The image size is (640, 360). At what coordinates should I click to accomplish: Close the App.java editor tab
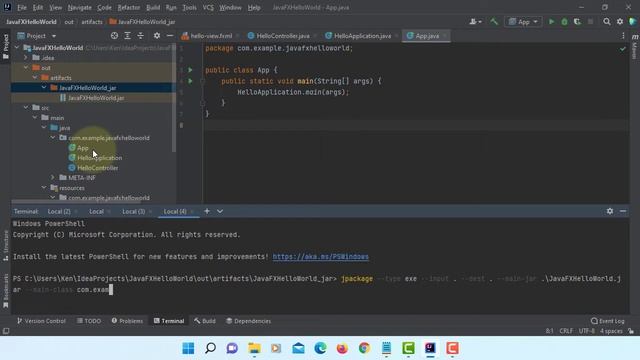click(x=444, y=36)
